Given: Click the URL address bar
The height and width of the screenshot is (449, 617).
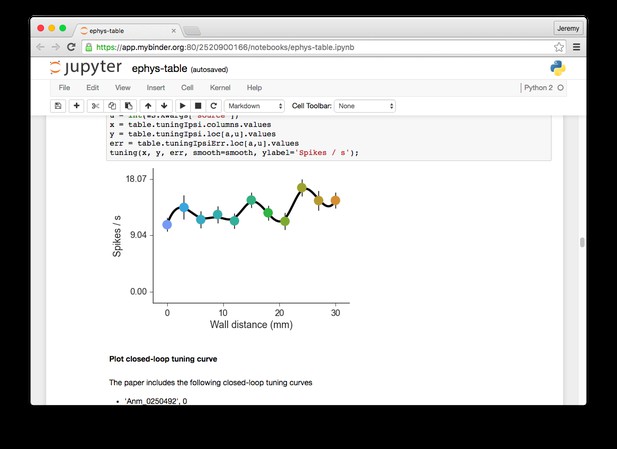Looking at the screenshot, I should [x=323, y=47].
